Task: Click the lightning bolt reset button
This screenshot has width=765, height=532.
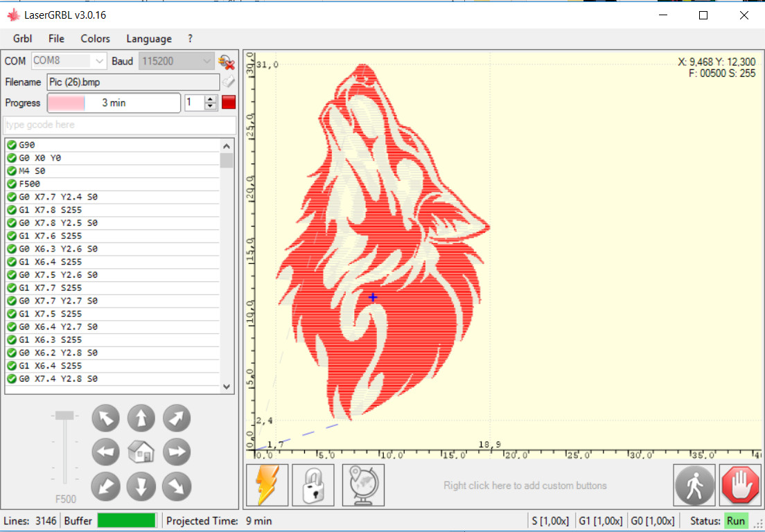Action: (267, 485)
